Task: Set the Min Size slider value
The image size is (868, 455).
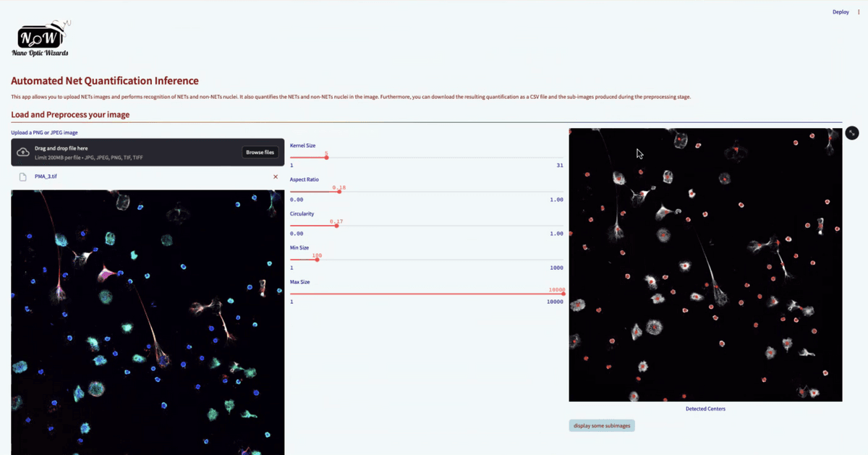Action: click(318, 258)
